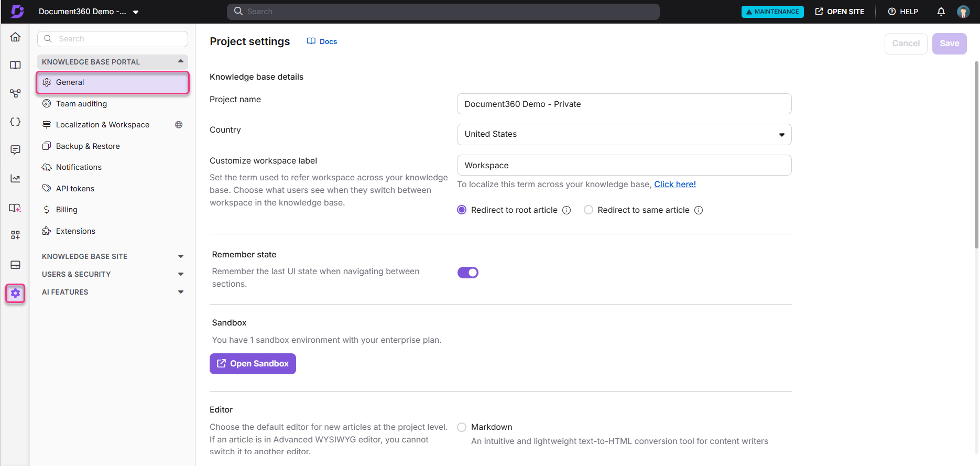This screenshot has height=466, width=980.
Task: Click the Open Sandbox button
Action: coord(253,364)
